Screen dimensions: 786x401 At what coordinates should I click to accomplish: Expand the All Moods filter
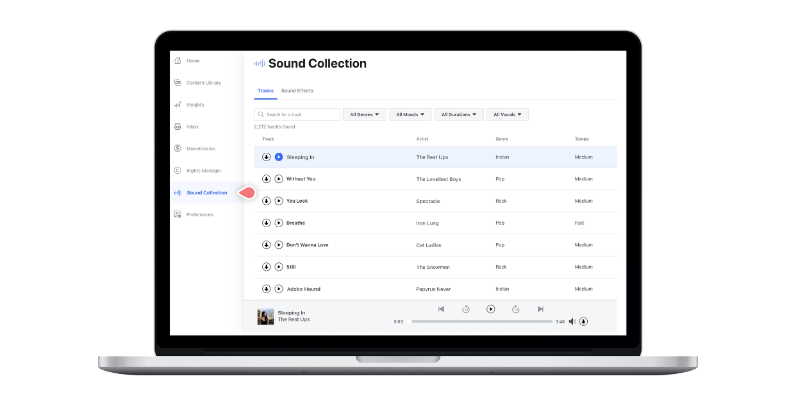tap(410, 115)
